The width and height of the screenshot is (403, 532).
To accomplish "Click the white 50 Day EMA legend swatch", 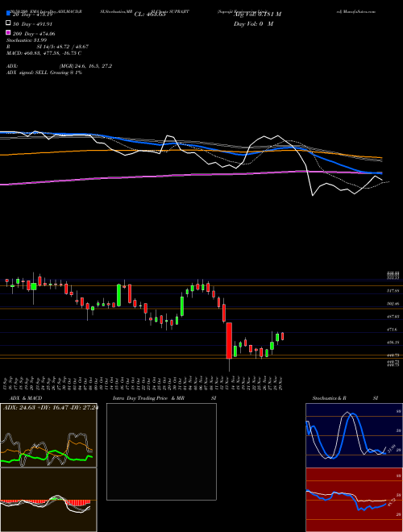I will (9, 23).
